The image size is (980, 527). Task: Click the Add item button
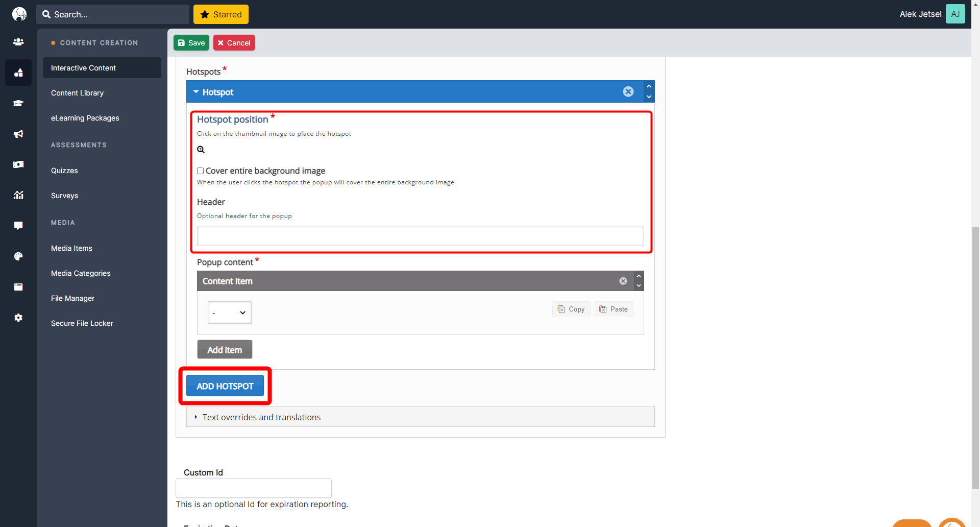225,350
